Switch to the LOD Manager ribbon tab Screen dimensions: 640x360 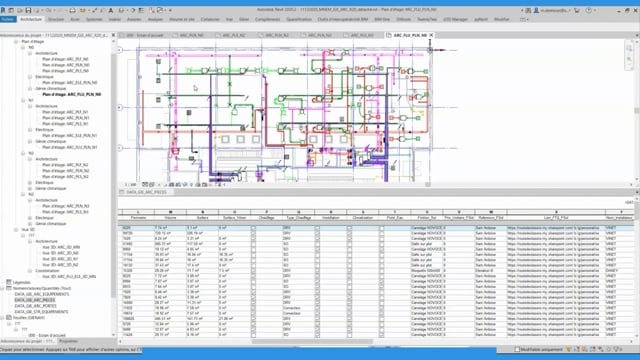click(x=456, y=19)
